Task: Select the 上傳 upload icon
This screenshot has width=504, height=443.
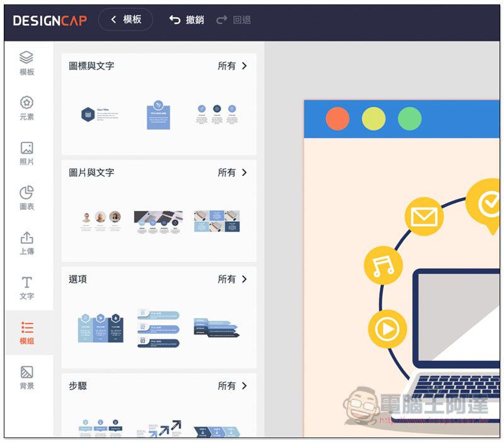Action: (x=26, y=241)
